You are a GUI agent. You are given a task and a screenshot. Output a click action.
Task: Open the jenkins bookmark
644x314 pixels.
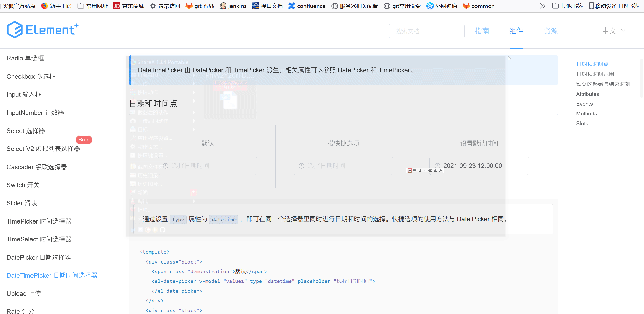[x=233, y=6]
